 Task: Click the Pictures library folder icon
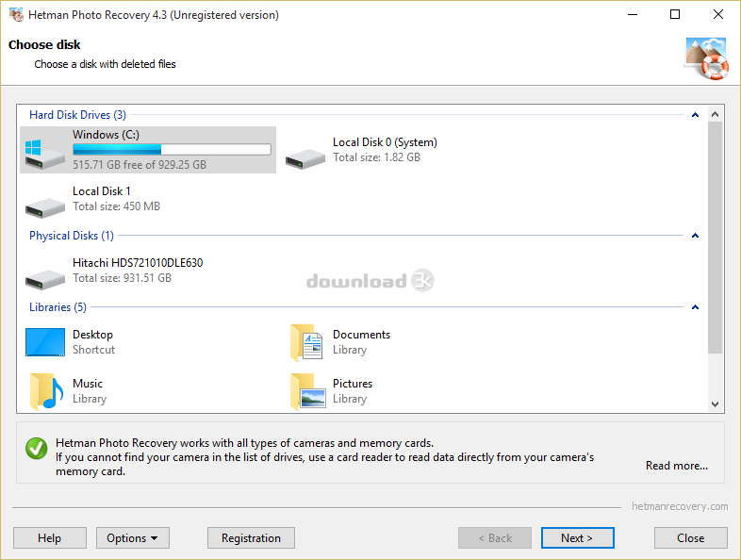pos(306,391)
